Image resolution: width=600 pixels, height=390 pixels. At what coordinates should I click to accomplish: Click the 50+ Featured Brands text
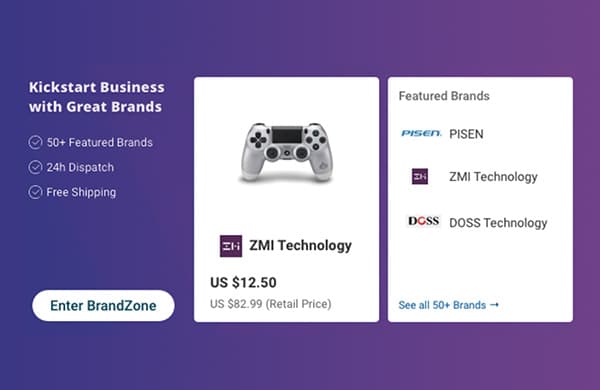pos(99,142)
